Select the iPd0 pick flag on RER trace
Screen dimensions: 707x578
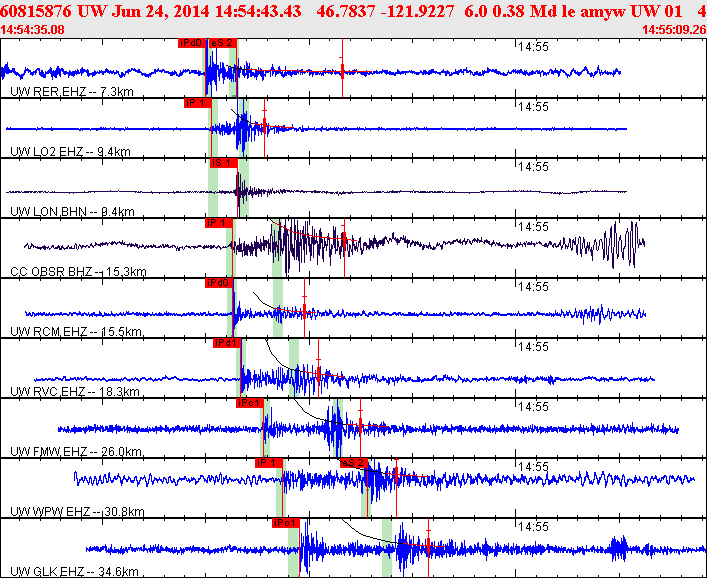click(x=192, y=43)
